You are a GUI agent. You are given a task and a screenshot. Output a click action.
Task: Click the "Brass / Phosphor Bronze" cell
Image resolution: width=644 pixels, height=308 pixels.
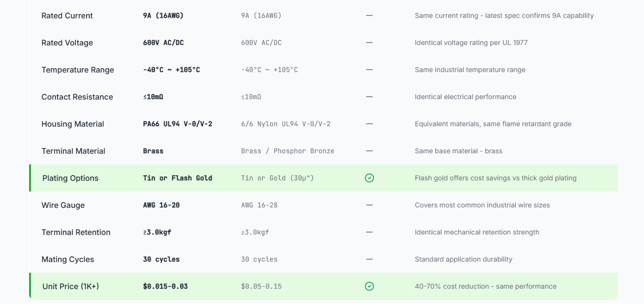coord(288,151)
